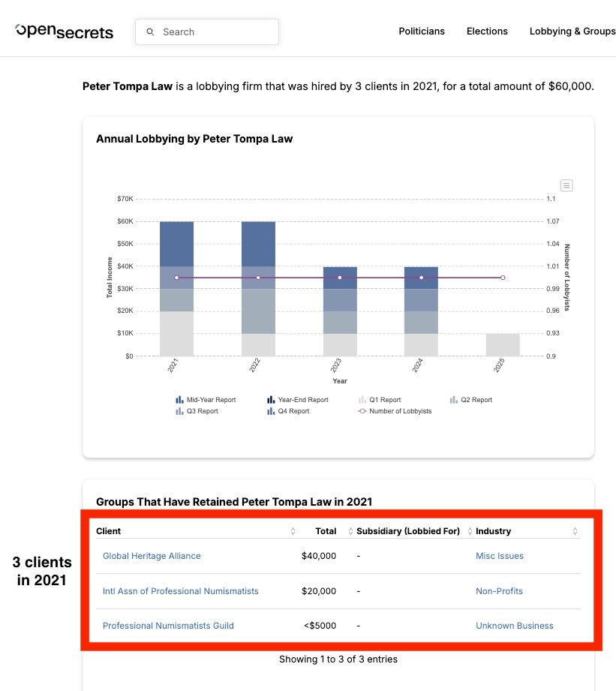Select the 2021 bar in the chart
The height and width of the screenshot is (691, 616).
coord(176,289)
